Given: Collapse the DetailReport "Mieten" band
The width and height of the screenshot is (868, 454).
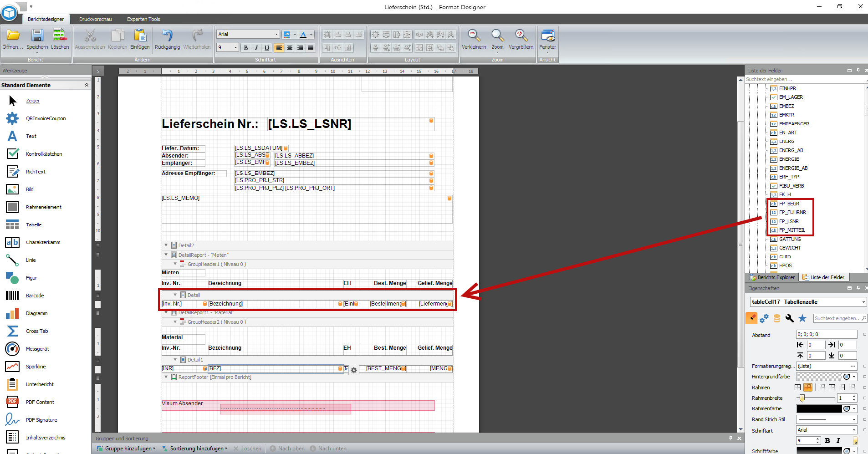Looking at the screenshot, I should (x=166, y=255).
